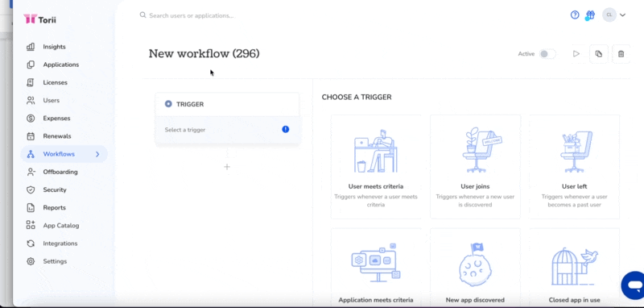Click the Settings gear icon
This screenshot has height=308, width=644.
(x=31, y=261)
